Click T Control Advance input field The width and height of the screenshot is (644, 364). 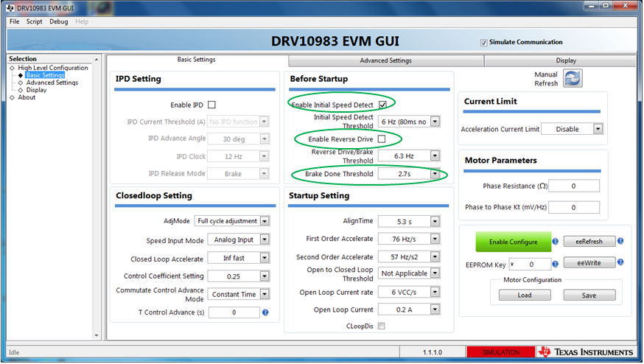pos(234,312)
